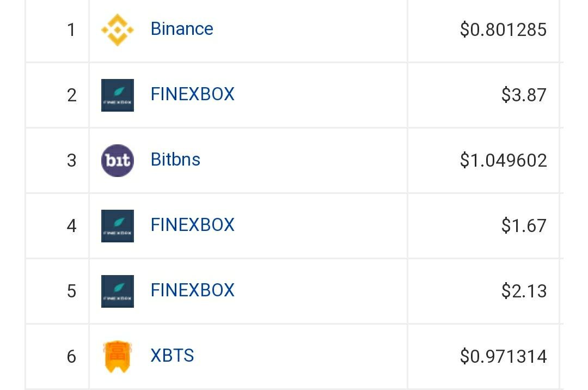
Task: Open the FINEXBOX link priced at $2.13
Action: point(192,290)
